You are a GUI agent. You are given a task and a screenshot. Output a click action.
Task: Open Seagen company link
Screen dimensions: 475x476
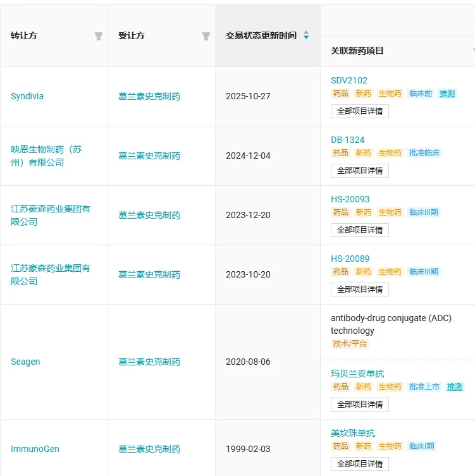25,362
